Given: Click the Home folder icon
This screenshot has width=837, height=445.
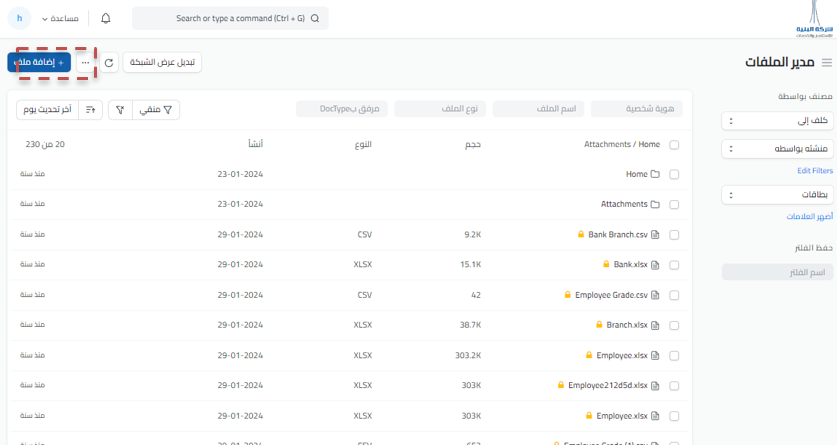Looking at the screenshot, I should coord(655,174).
